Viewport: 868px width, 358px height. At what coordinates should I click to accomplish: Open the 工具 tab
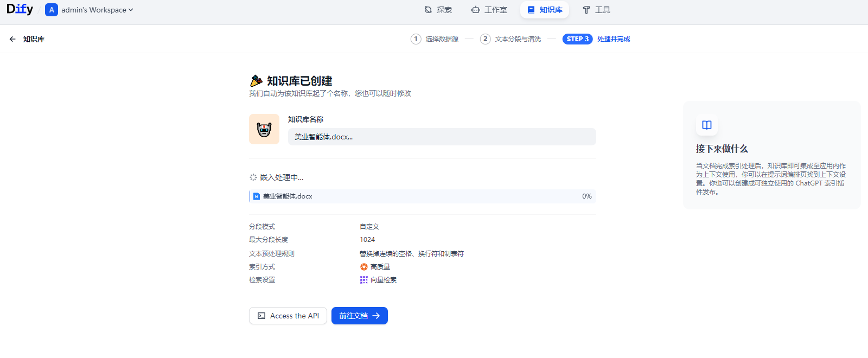tap(596, 10)
